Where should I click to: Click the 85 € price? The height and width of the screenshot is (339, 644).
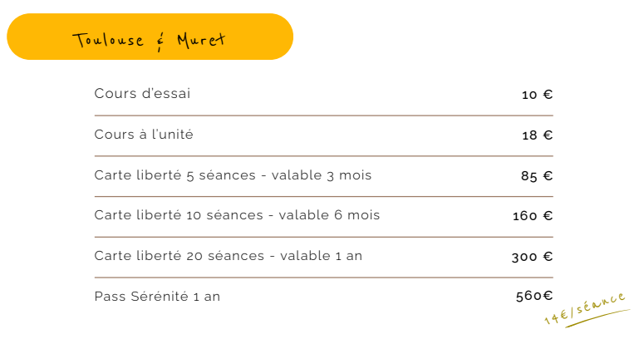(537, 176)
